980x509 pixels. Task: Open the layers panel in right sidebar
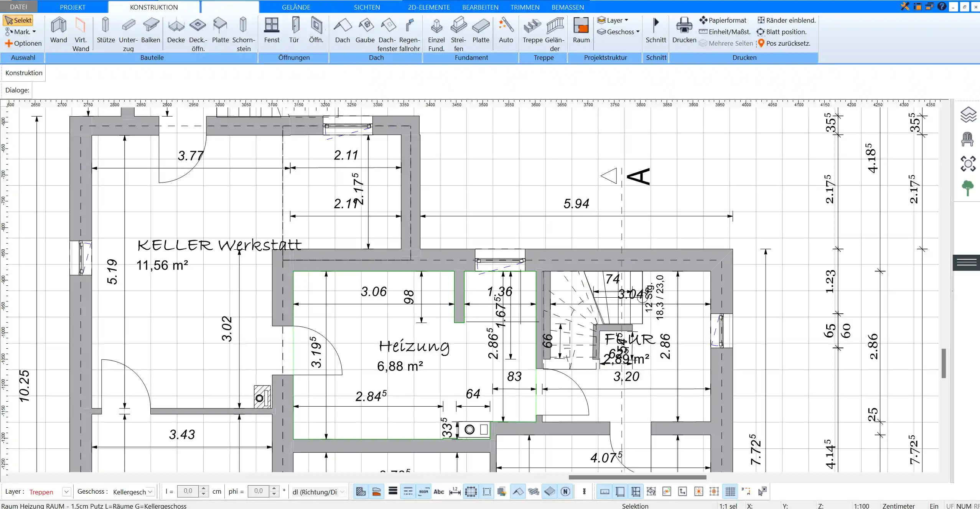[x=968, y=115]
